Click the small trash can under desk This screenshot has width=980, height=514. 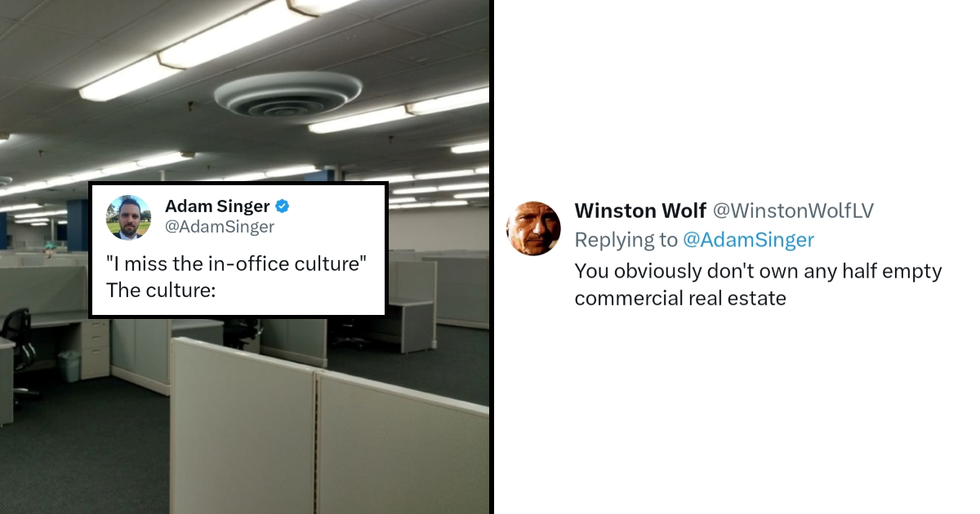[69, 366]
